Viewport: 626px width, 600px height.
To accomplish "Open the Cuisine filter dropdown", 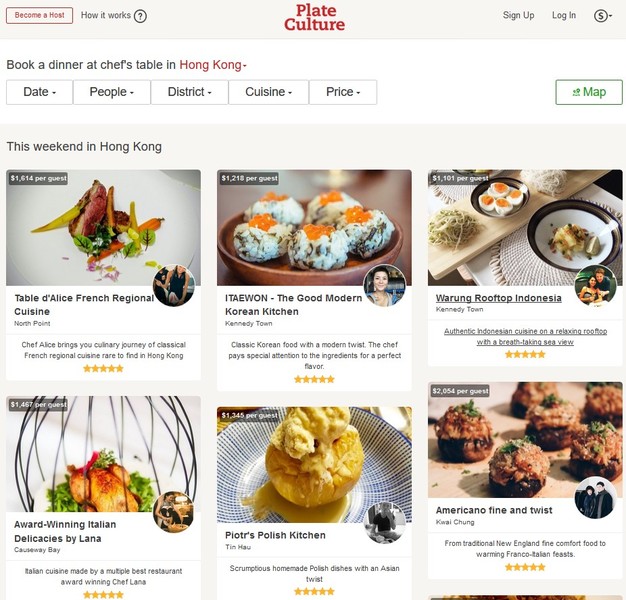I will point(269,92).
